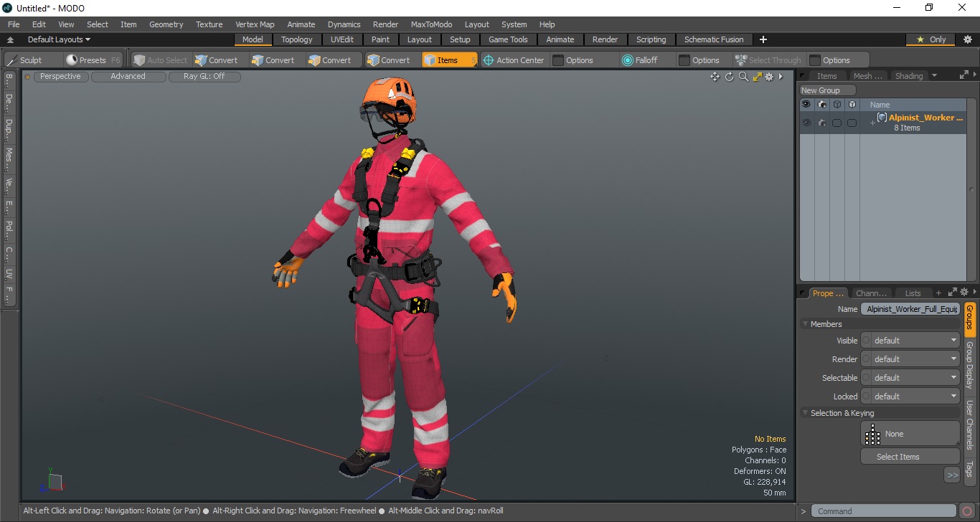Open the Render default dropdown
Image resolution: width=980 pixels, height=522 pixels.
coord(915,359)
